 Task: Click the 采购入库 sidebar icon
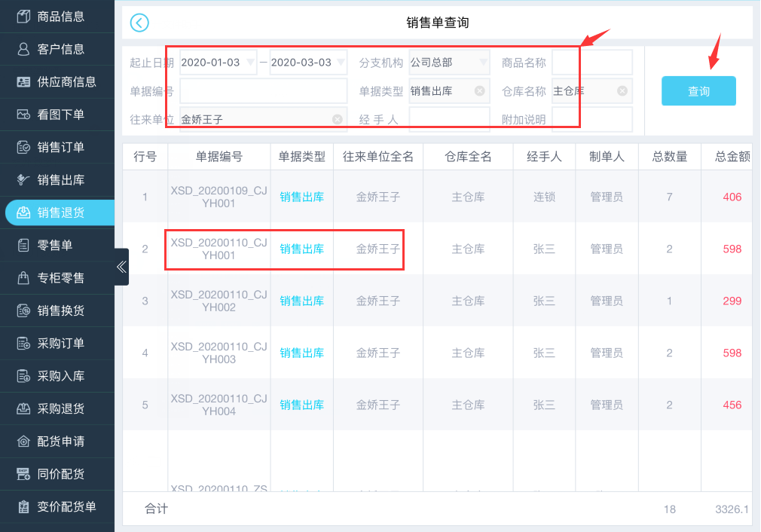point(23,376)
